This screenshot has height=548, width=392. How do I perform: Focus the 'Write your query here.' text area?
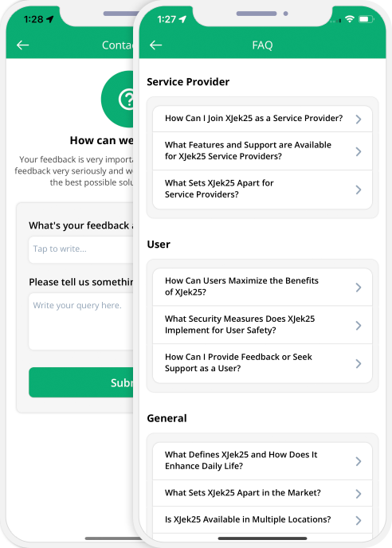coord(81,322)
